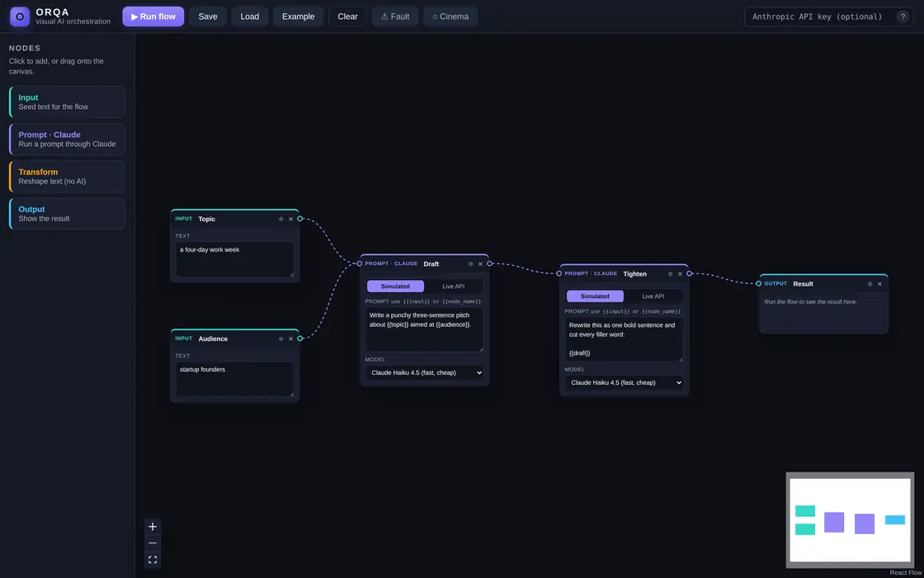Zoom out on the canvas
Image resolution: width=924 pixels, height=578 pixels.
153,543
